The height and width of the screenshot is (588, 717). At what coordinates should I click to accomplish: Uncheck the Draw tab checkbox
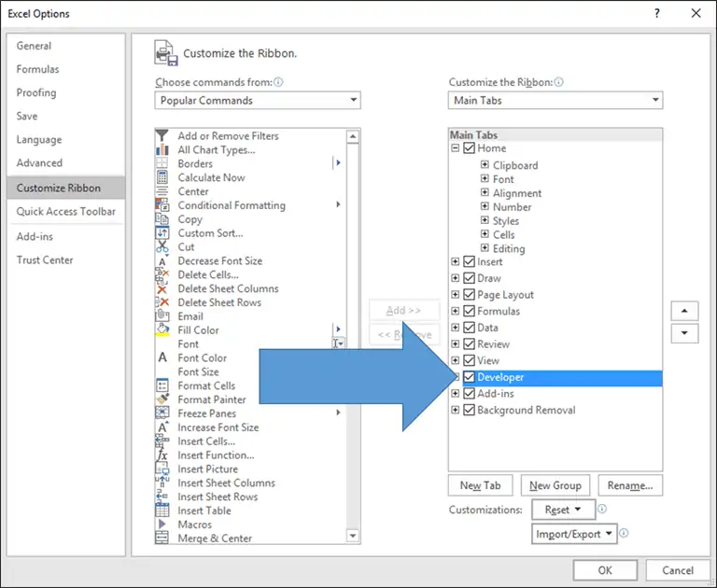469,278
